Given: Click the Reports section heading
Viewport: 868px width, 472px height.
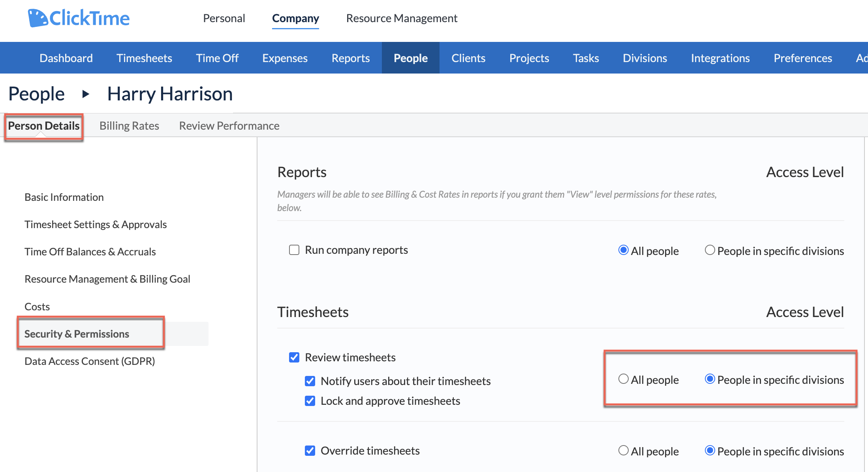Looking at the screenshot, I should 302,172.
